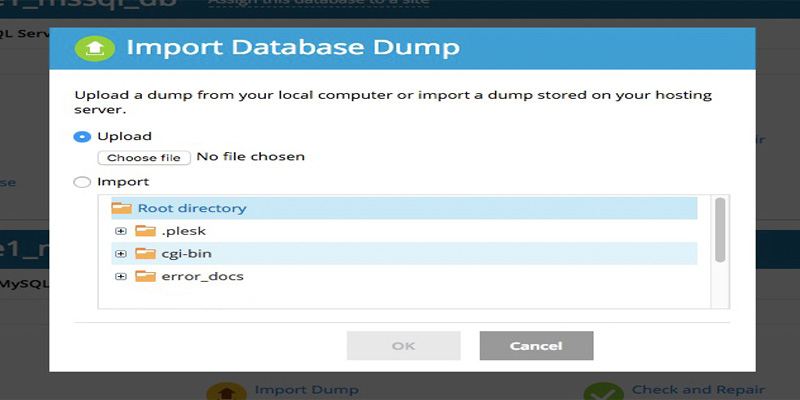800x400 pixels.
Task: Select Root directory in the file tree
Action: coord(192,208)
